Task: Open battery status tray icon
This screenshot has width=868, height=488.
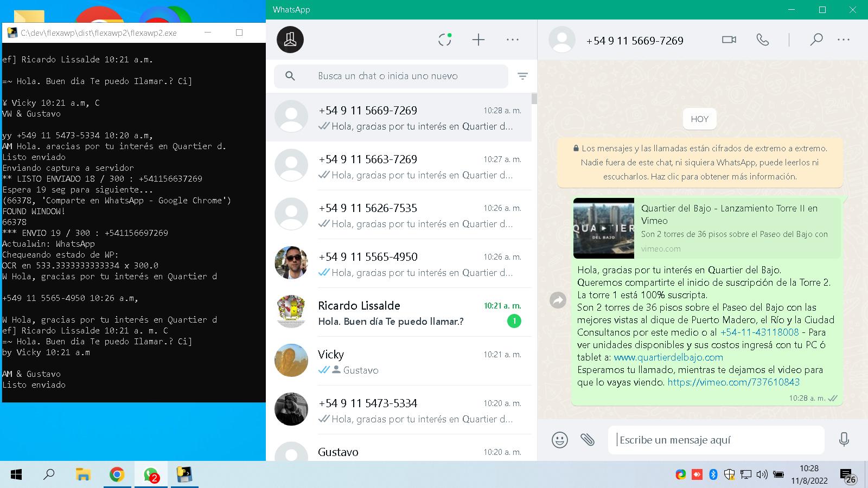Action: [778, 474]
